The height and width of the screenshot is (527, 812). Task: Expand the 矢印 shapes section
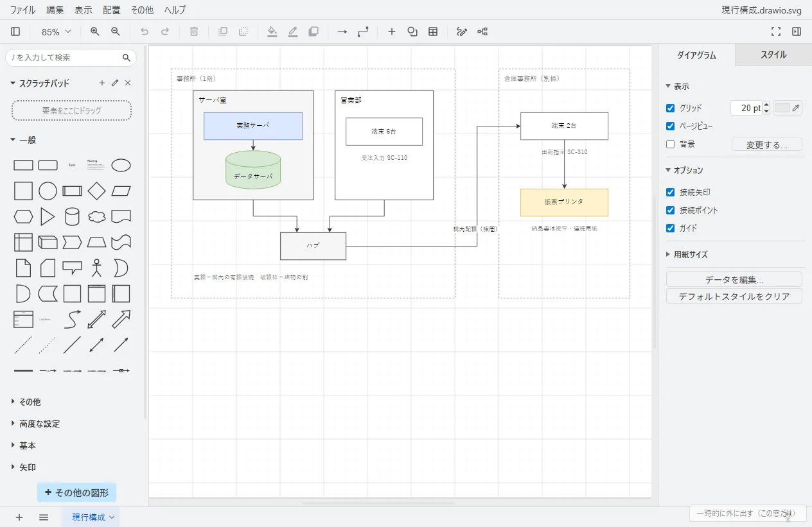(x=23, y=467)
